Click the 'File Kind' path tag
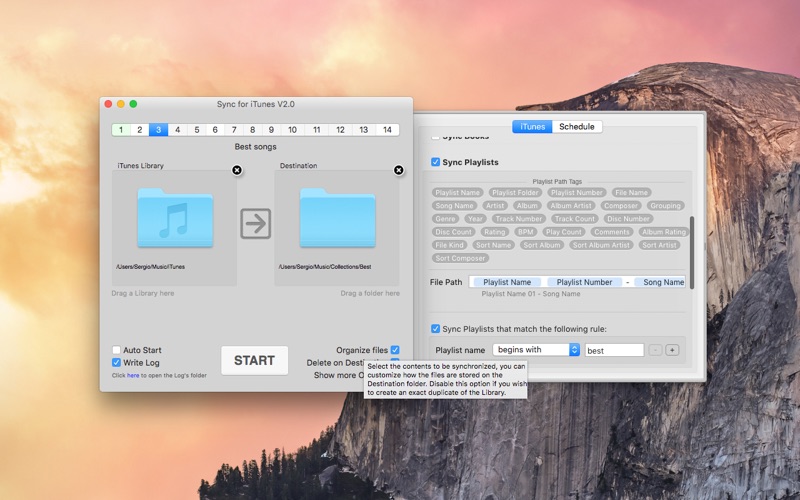The height and width of the screenshot is (500, 800). pos(449,245)
